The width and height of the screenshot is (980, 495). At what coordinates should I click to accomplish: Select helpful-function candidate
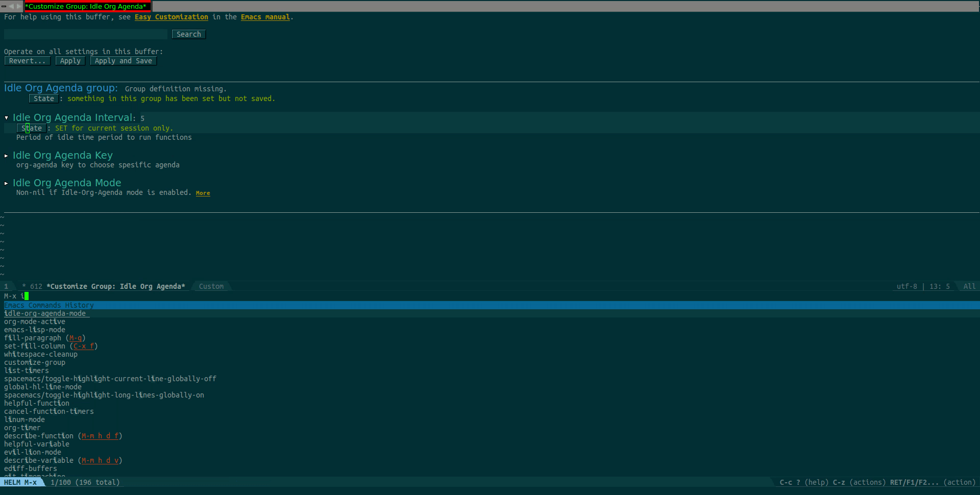[x=37, y=403]
